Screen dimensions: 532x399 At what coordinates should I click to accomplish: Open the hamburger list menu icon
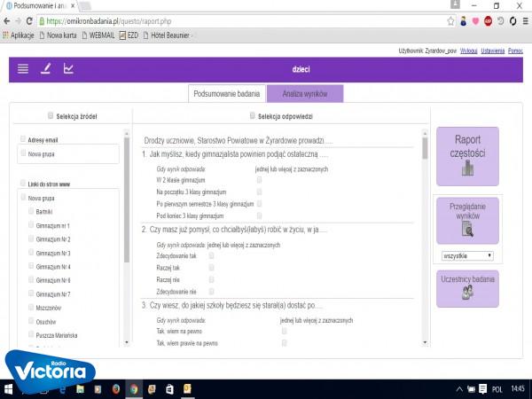[x=23, y=69]
